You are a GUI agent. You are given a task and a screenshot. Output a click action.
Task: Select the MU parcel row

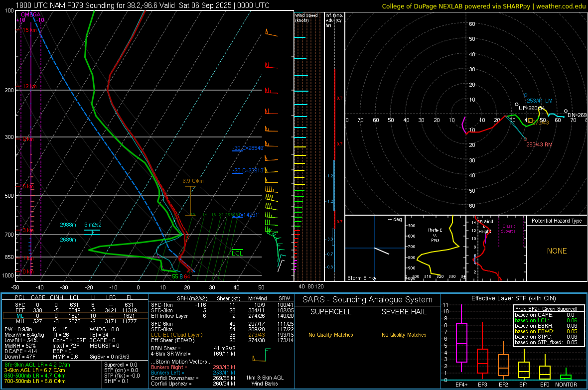[x=75, y=321]
